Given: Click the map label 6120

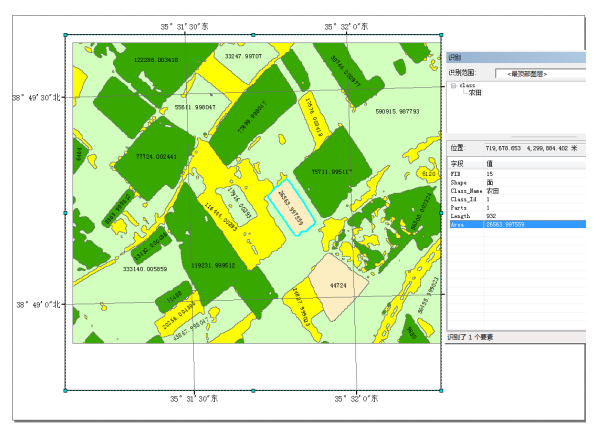Looking at the screenshot, I should (429, 174).
